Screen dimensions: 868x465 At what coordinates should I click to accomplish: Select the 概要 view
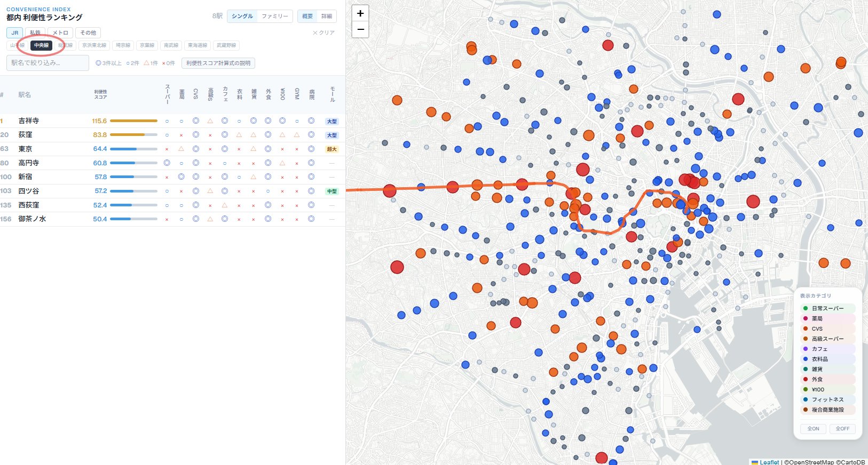point(307,17)
